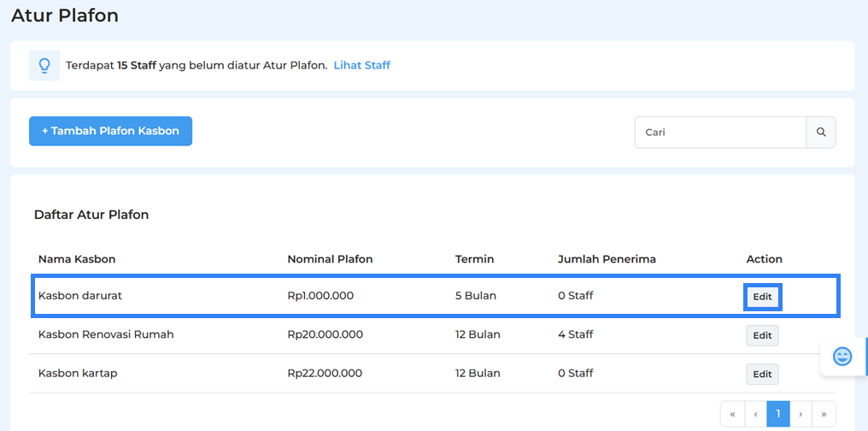Edit the Kasbon Renovasi Rumah entry
Image resolution: width=868 pixels, height=431 pixels.
coord(762,335)
